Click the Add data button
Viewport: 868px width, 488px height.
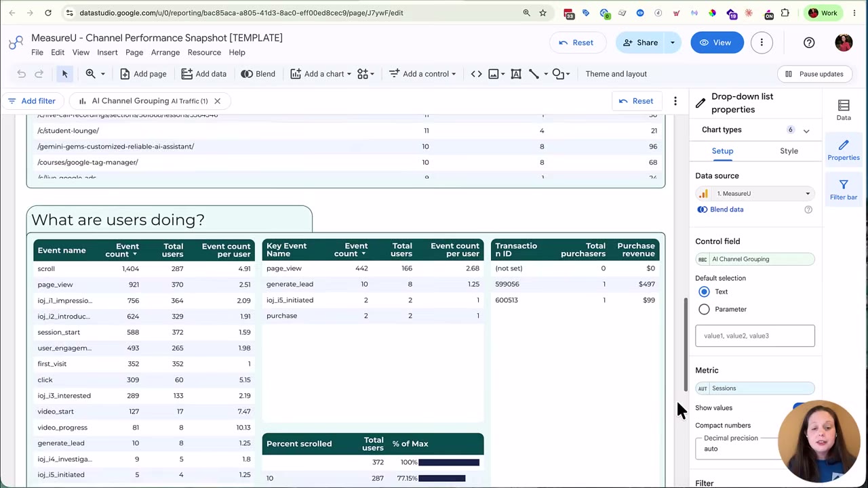pyautogui.click(x=203, y=74)
